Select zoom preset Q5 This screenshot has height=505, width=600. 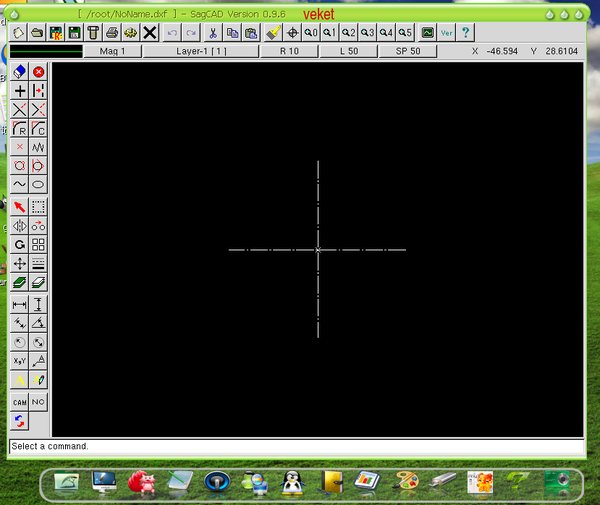(405, 33)
